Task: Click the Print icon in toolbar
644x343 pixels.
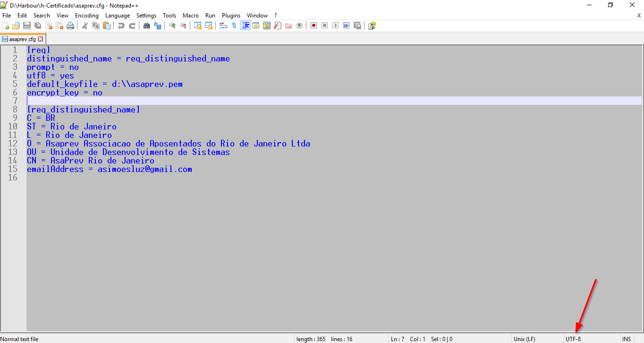Action: 70,26
